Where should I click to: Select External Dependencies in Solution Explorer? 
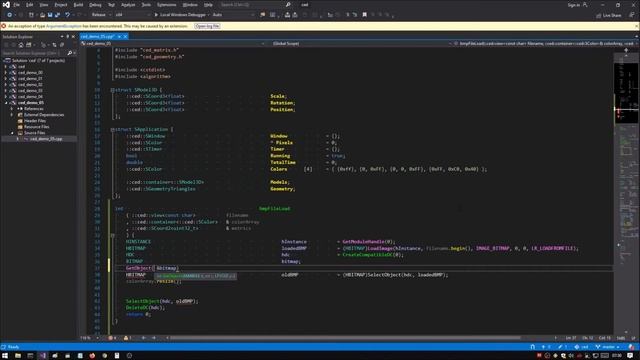(44, 115)
